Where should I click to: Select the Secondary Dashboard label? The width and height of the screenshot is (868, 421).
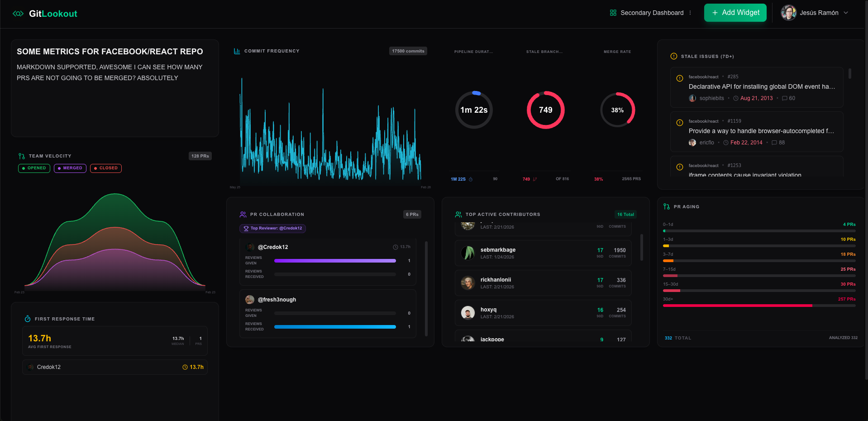click(652, 13)
